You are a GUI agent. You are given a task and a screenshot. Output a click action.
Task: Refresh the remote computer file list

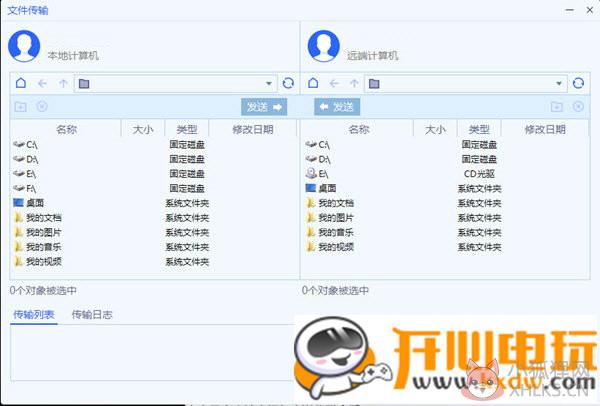tap(578, 83)
